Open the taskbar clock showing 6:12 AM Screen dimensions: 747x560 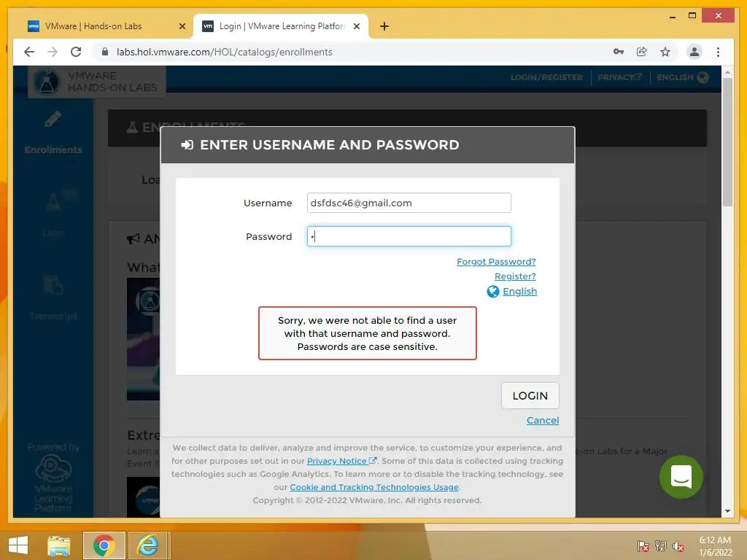(x=715, y=545)
